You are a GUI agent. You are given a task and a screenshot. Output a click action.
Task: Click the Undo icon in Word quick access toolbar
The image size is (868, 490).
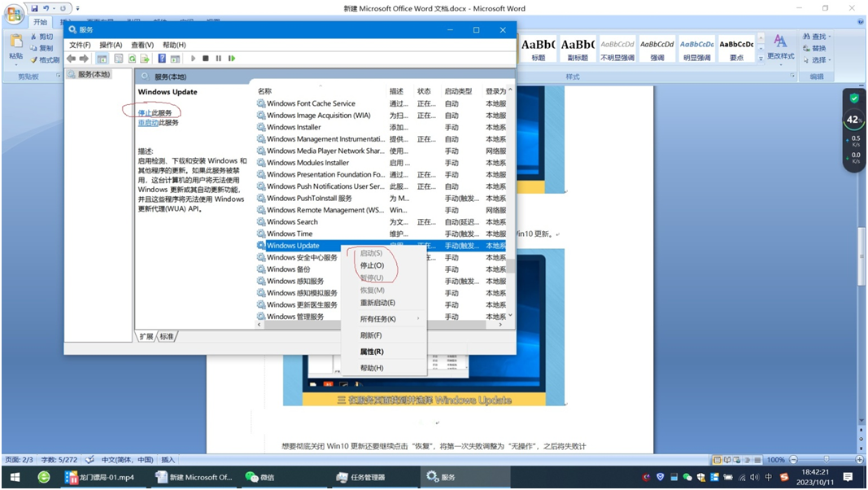46,8
